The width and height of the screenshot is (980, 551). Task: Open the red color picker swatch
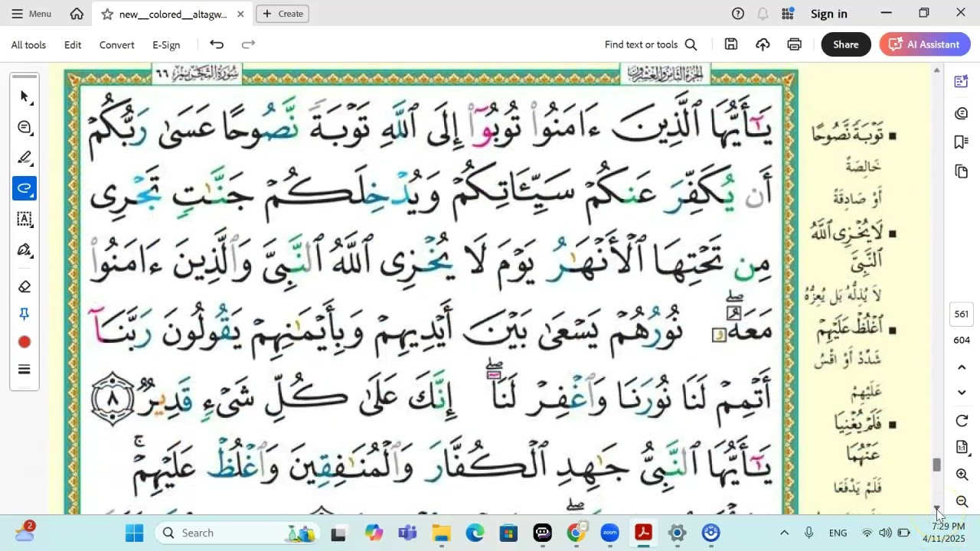pos(24,342)
